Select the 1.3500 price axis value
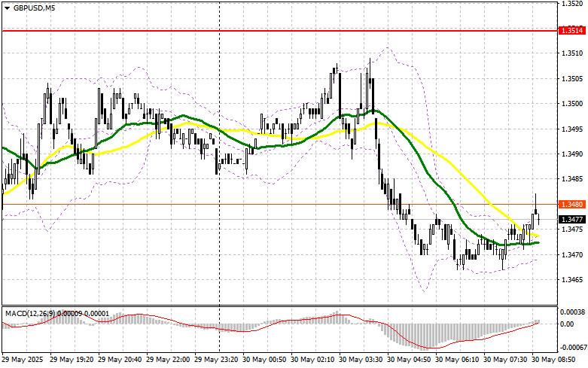588x368 pixels. pyautogui.click(x=572, y=104)
